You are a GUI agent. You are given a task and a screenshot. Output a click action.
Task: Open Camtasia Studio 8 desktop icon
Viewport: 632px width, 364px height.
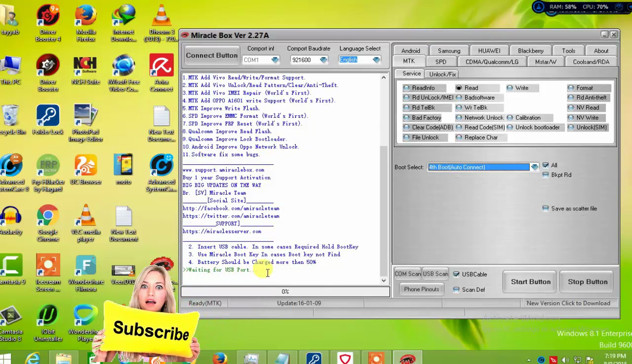coord(11,323)
